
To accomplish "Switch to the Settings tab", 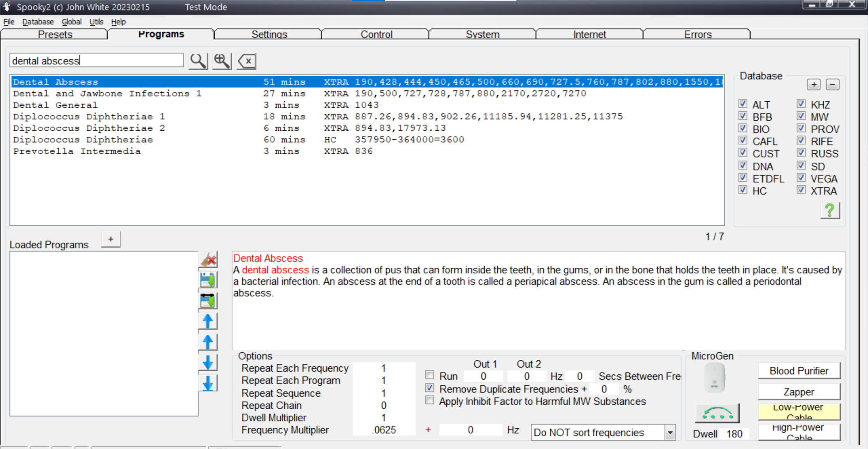I will tap(269, 34).
